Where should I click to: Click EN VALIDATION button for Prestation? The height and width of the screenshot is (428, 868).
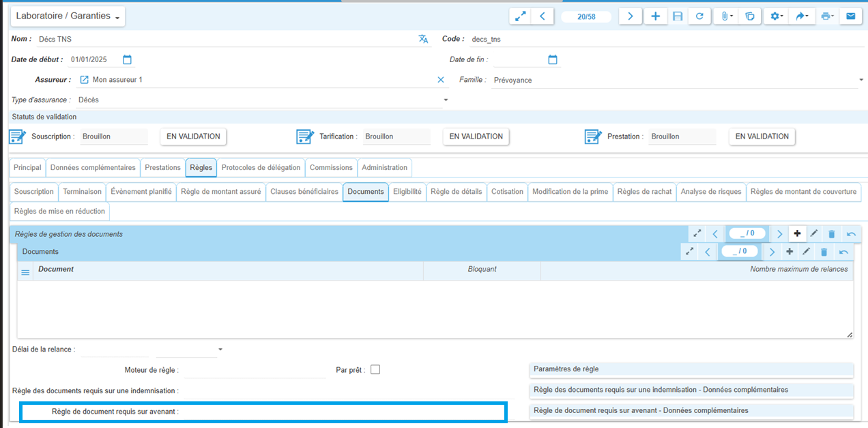click(x=762, y=137)
